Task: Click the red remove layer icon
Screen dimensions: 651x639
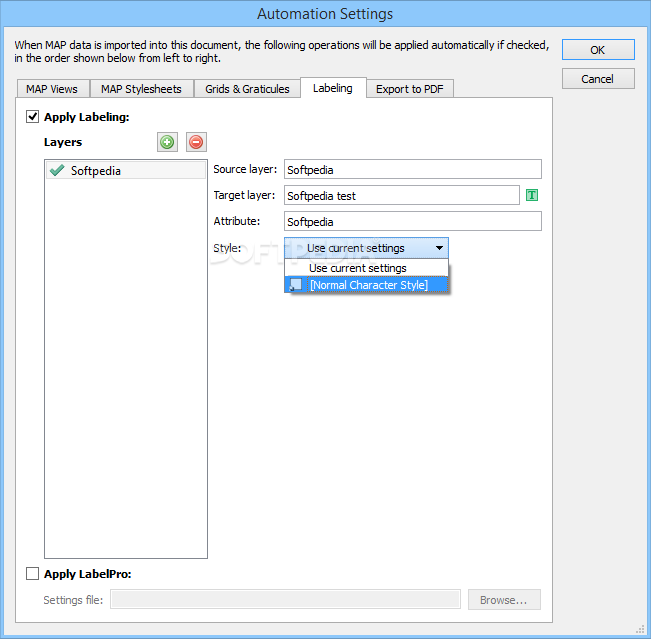Action: pos(196,142)
